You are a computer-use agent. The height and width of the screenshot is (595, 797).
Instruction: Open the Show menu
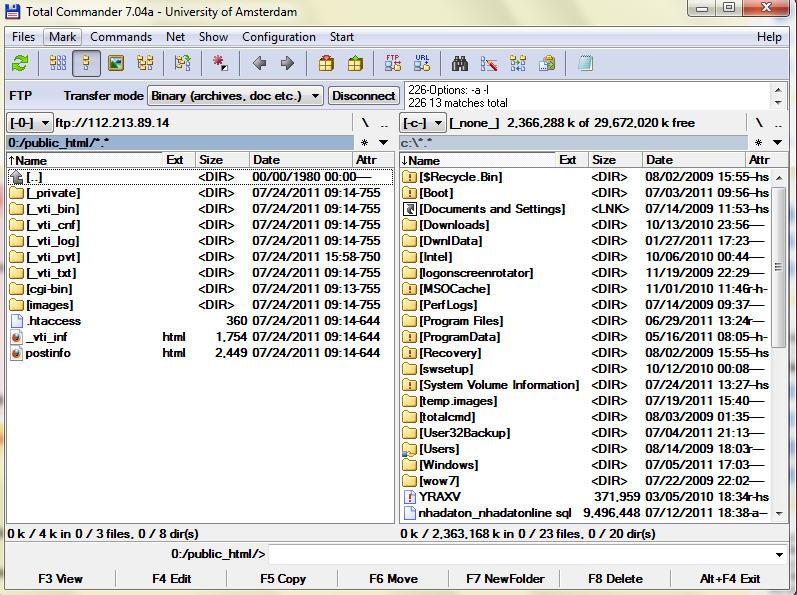pos(213,37)
